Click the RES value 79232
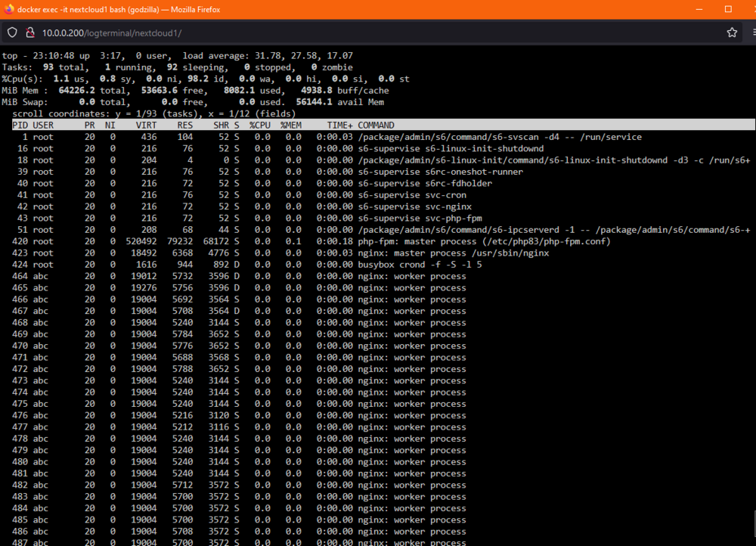 coord(180,240)
